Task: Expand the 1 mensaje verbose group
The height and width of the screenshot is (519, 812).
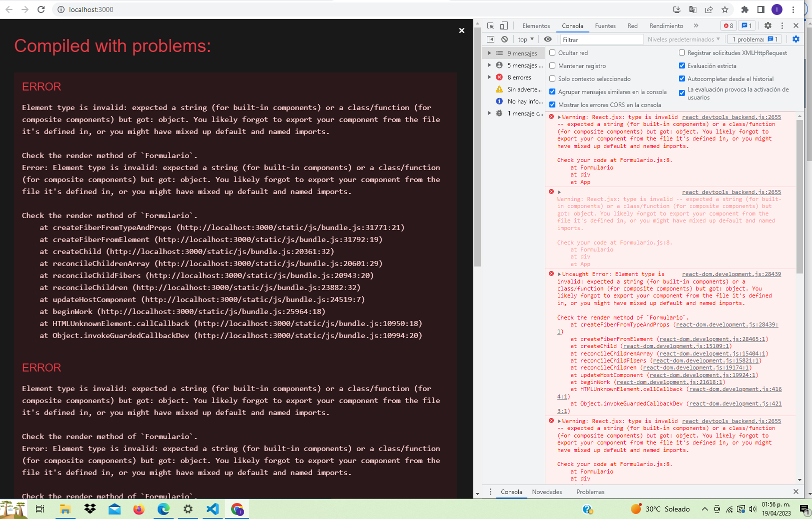Action: (489, 113)
